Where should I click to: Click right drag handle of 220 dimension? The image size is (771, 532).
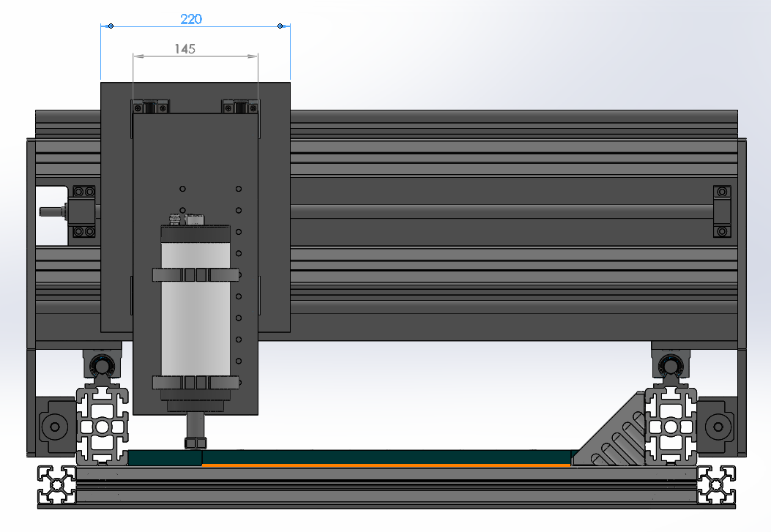(x=280, y=26)
